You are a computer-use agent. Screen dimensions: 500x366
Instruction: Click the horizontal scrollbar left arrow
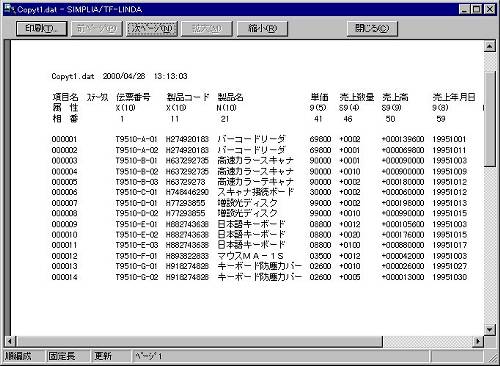pyautogui.click(x=10, y=341)
